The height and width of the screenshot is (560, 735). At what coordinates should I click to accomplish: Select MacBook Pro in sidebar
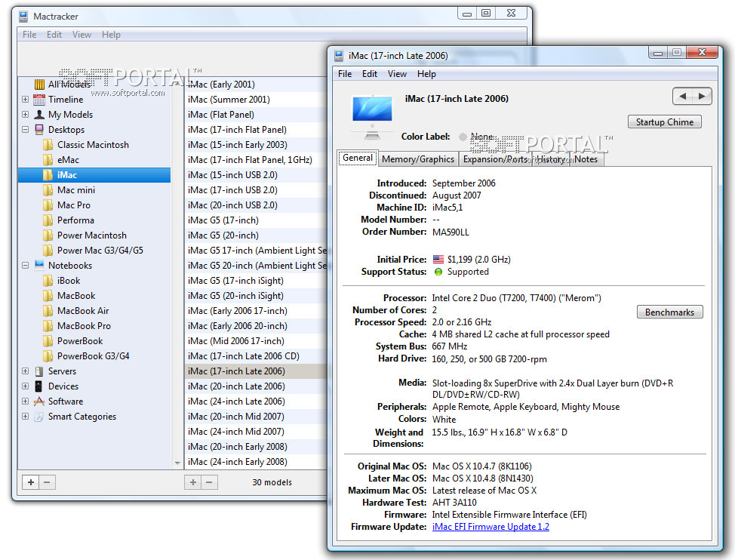84,326
